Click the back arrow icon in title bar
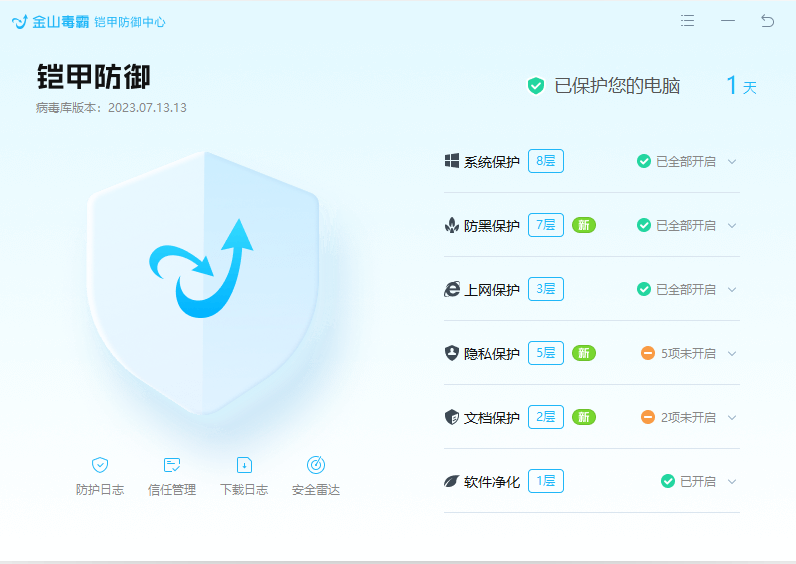The width and height of the screenshot is (796, 564). coord(768,21)
